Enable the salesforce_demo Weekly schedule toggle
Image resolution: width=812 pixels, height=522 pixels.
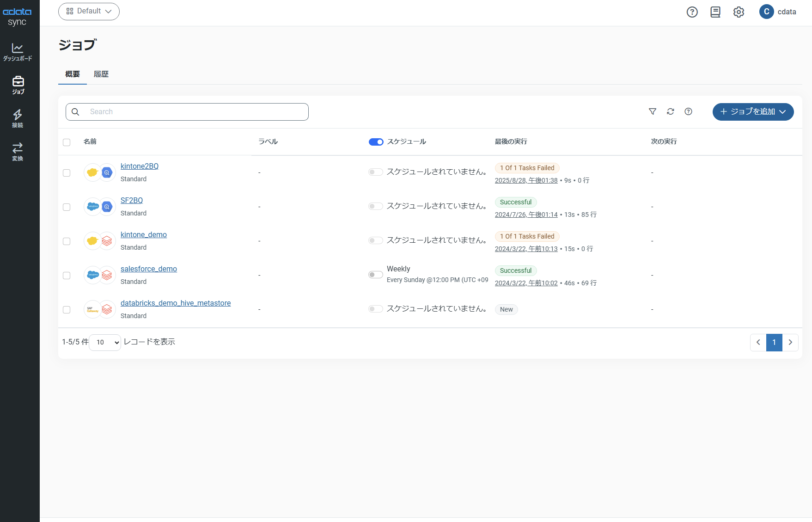point(375,275)
